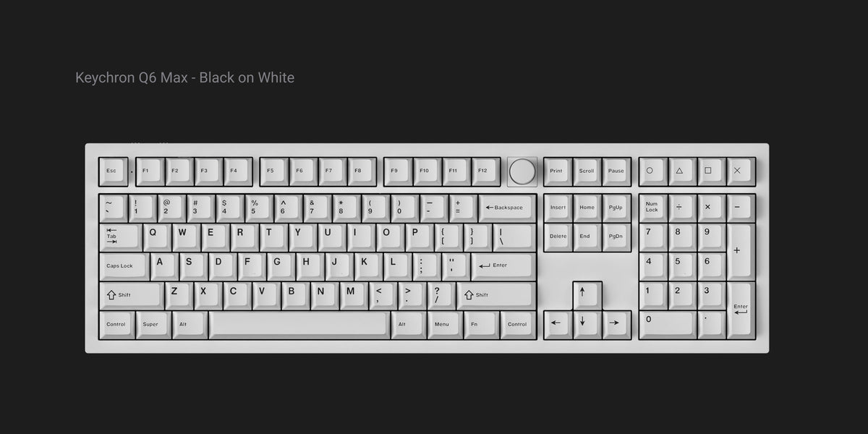Click the left arrow key

coord(558,325)
